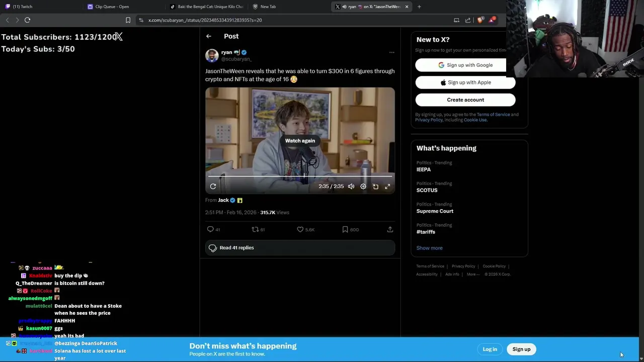The height and width of the screenshot is (362, 644).
Task: Open the @scubaryan_ handle
Action: tap(236, 59)
